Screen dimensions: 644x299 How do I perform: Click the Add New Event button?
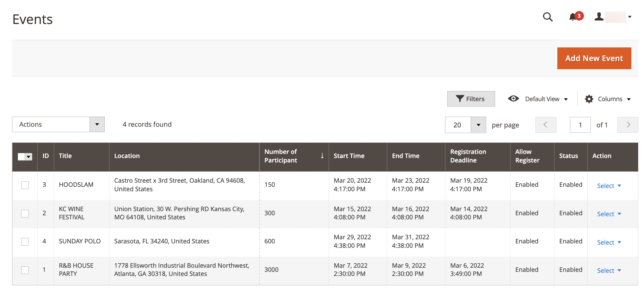pyautogui.click(x=594, y=58)
